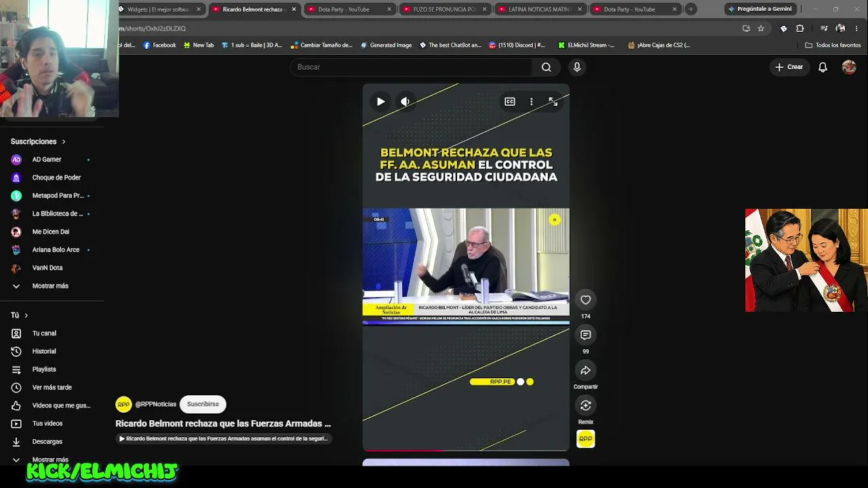This screenshot has width=868, height=488.
Task: Play the Belmont short video
Action: pos(380,102)
